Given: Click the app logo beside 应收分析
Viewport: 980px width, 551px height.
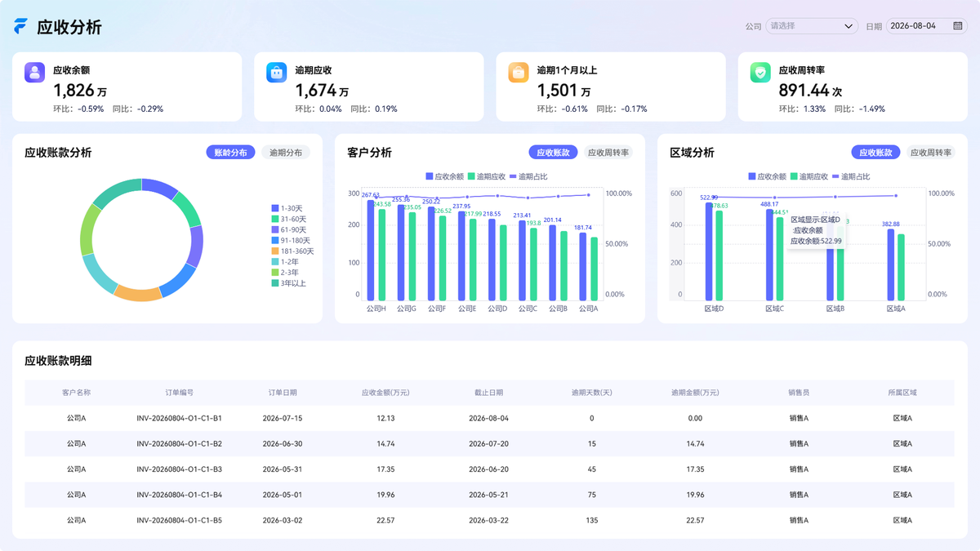Looking at the screenshot, I should [20, 26].
